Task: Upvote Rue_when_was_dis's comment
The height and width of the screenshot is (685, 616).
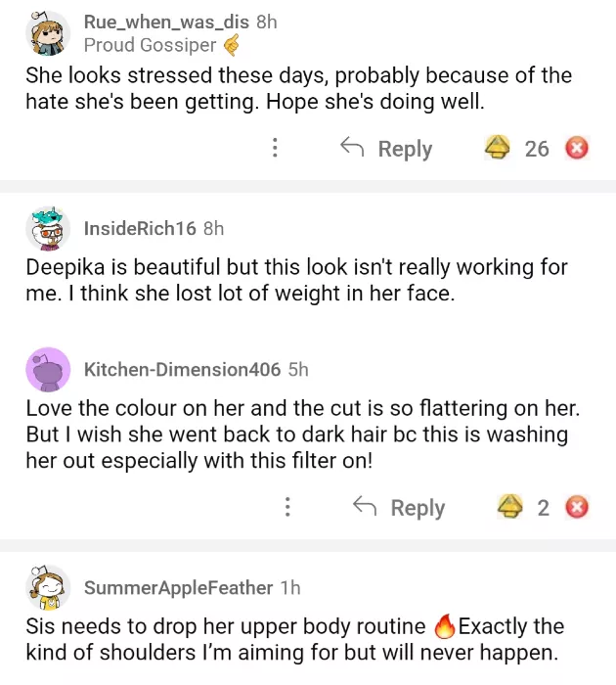Action: (499, 149)
